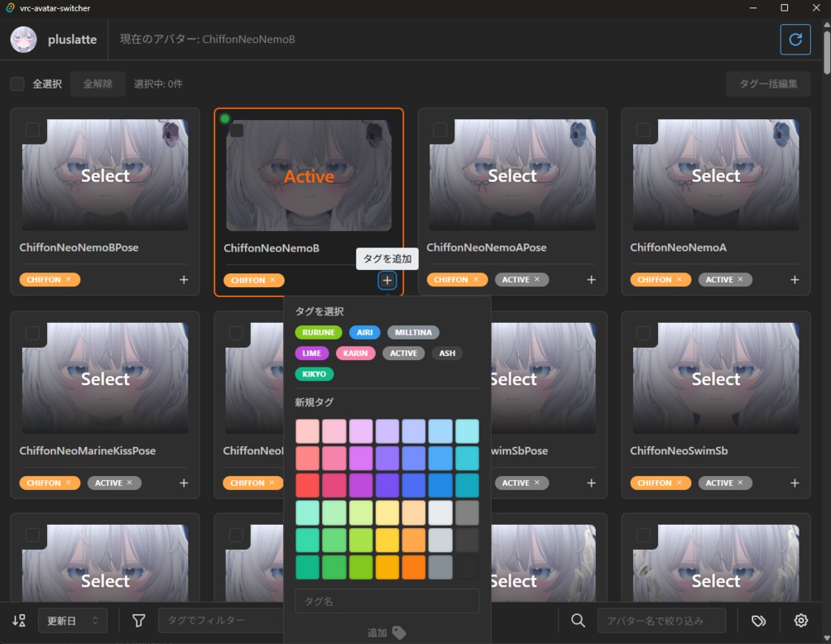Expand tag options on ChiffonNeoNemoAPose card
This screenshot has height=644, width=831.
590,279
